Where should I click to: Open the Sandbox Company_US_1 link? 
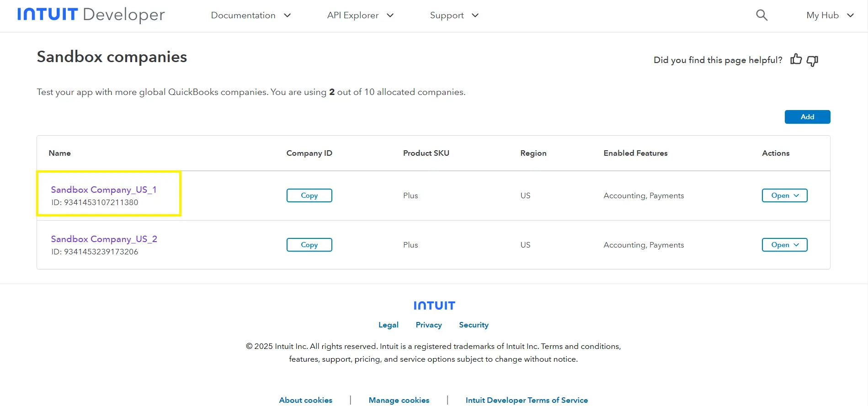click(x=104, y=190)
